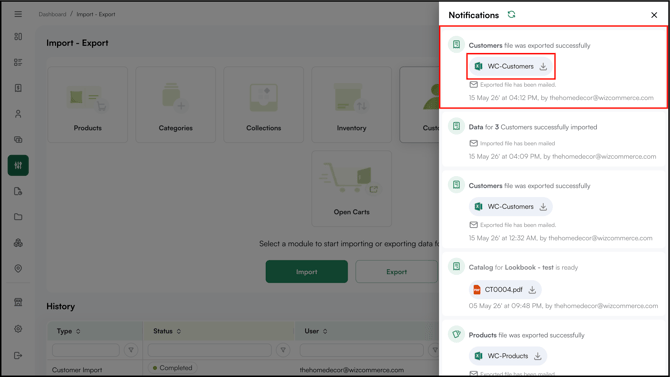The height and width of the screenshot is (377, 670).
Task: Select the active import-export sliders icon
Action: (18, 165)
